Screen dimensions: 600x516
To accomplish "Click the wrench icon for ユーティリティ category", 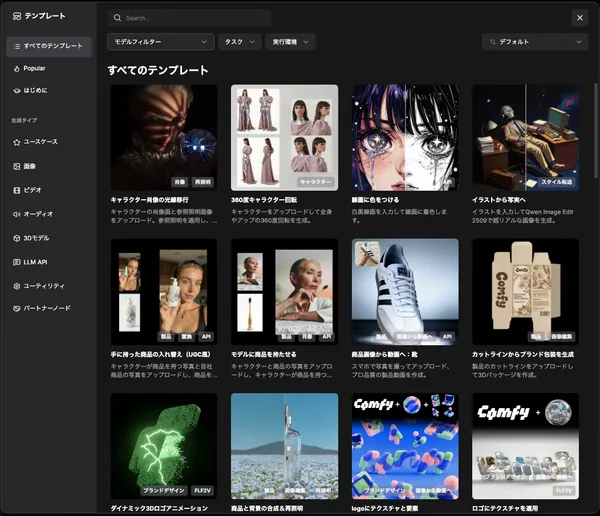I will [x=17, y=286].
